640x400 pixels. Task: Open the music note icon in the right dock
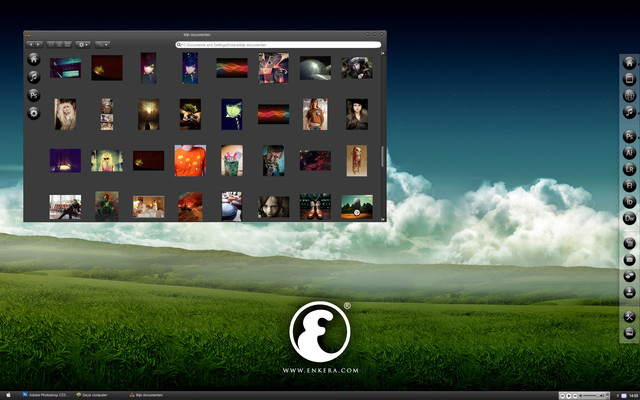pyautogui.click(x=629, y=112)
